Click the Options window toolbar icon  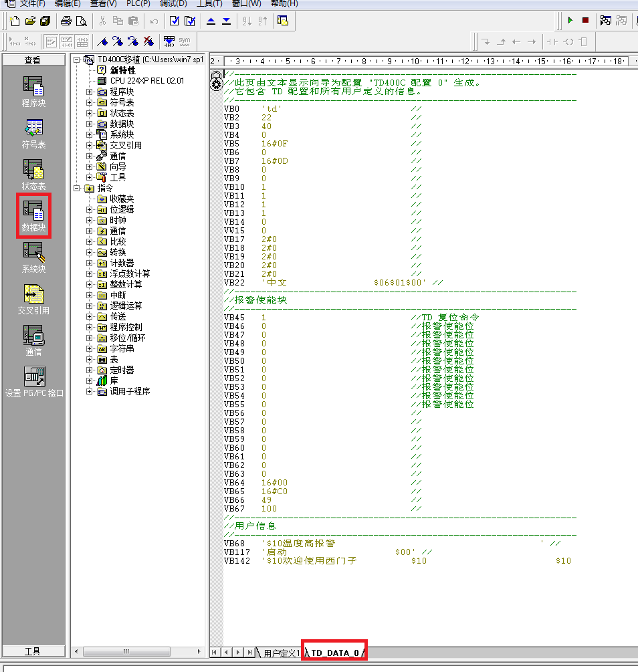pyautogui.click(x=283, y=21)
